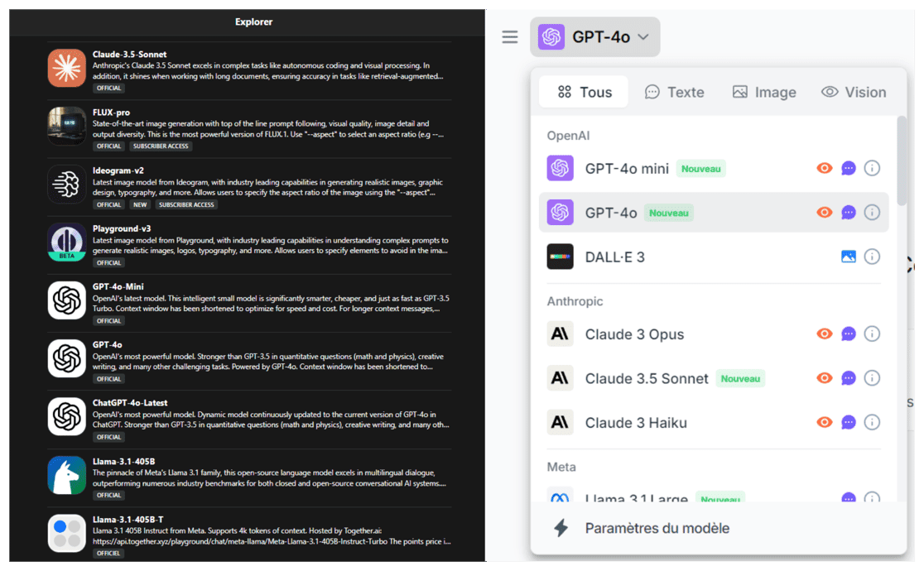
Task: Open the FLUX-pro bot thumbnail
Action: [x=66, y=126]
